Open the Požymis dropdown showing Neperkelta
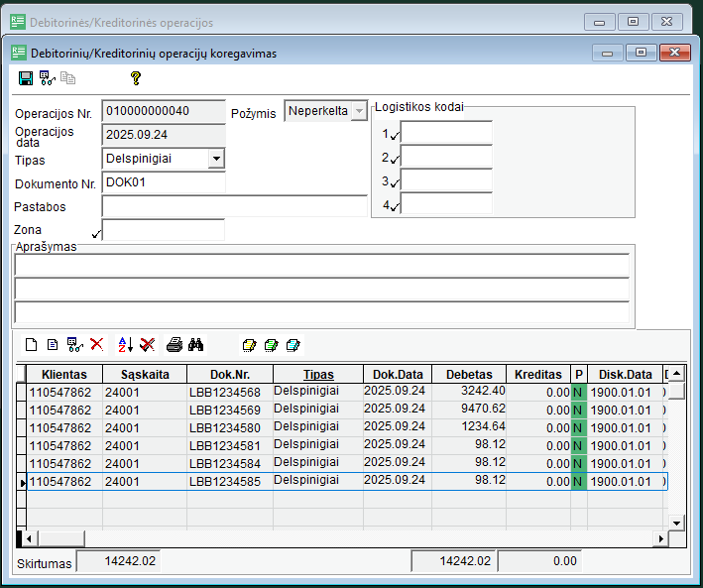This screenshot has width=703, height=588. tap(359, 111)
